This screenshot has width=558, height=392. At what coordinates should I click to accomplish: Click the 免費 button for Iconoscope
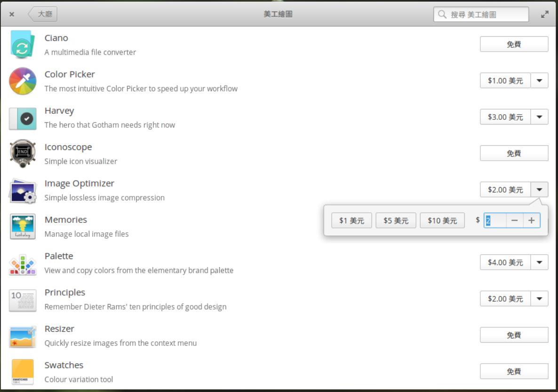pos(514,153)
